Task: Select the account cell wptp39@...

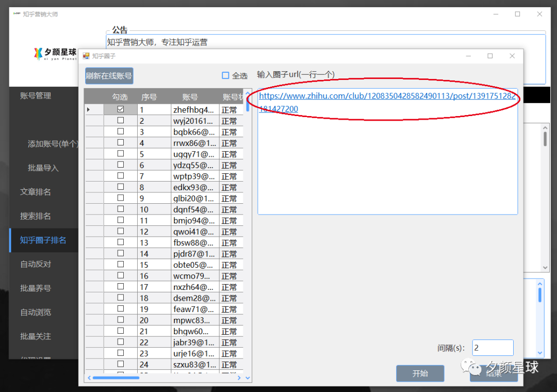Action: tap(194, 176)
